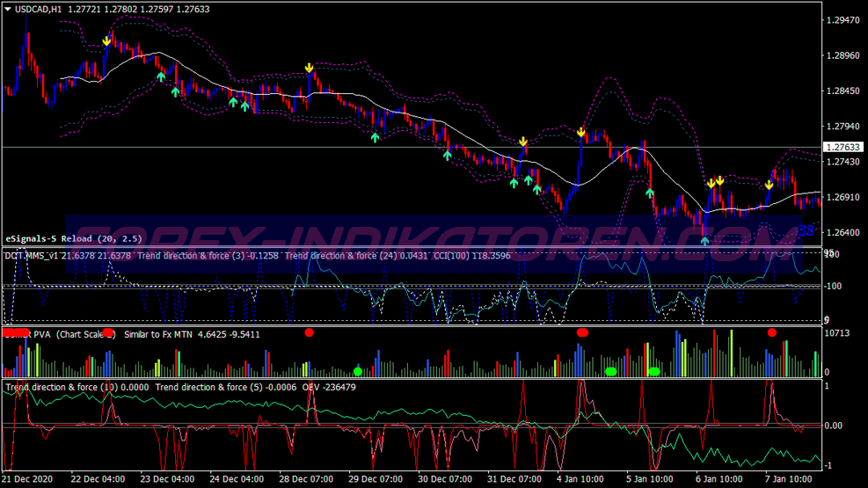Select the yellow sell arrow near 7 Jan

769,185
